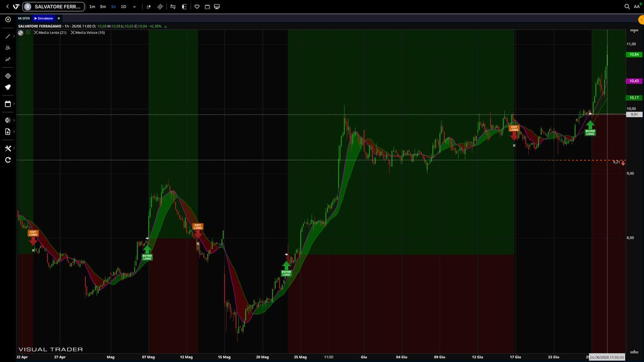Toggle indicator visibility with round eye icon
644x362 pixels.
[x=20, y=32]
